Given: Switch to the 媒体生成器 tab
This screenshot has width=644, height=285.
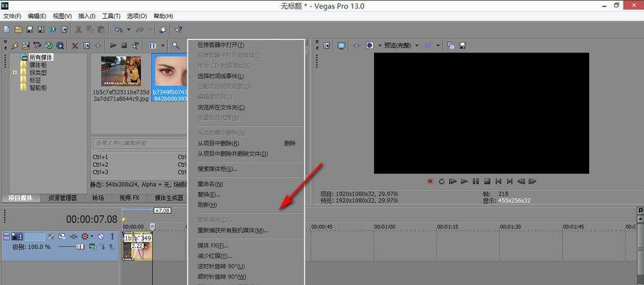Looking at the screenshot, I should pos(169,198).
